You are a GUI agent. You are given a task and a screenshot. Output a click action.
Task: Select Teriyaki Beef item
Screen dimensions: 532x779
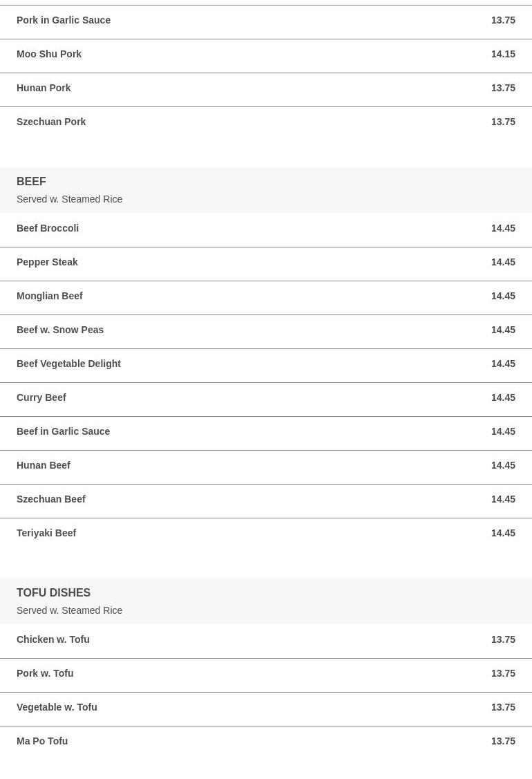coord(266,534)
